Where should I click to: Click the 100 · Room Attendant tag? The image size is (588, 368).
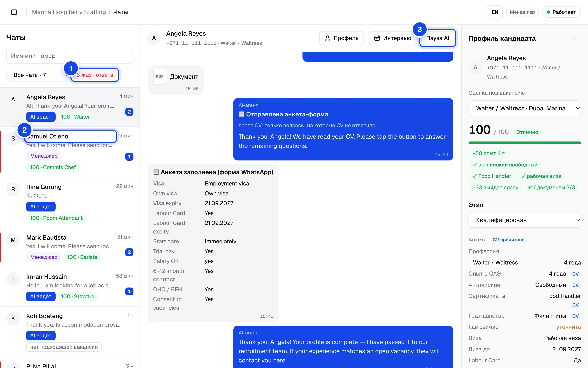click(56, 218)
